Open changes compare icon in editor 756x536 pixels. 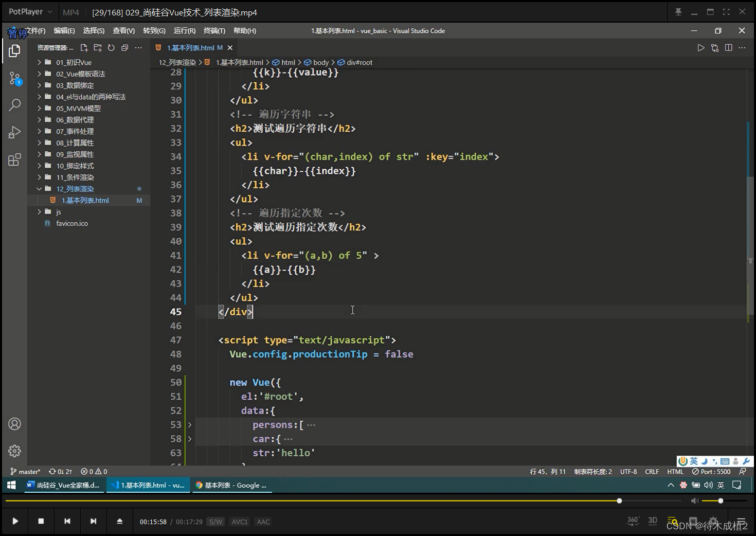[715, 48]
